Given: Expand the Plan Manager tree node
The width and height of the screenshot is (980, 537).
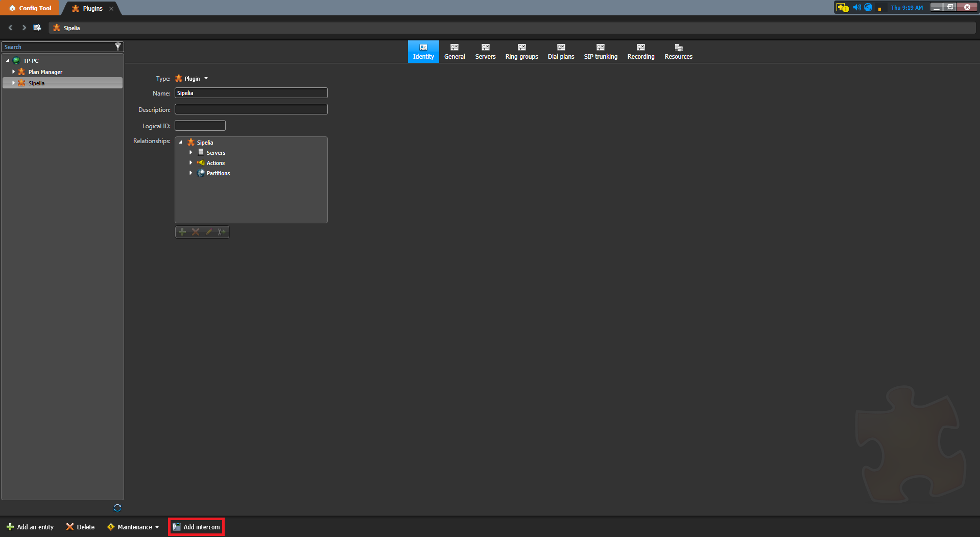Looking at the screenshot, I should pos(13,72).
